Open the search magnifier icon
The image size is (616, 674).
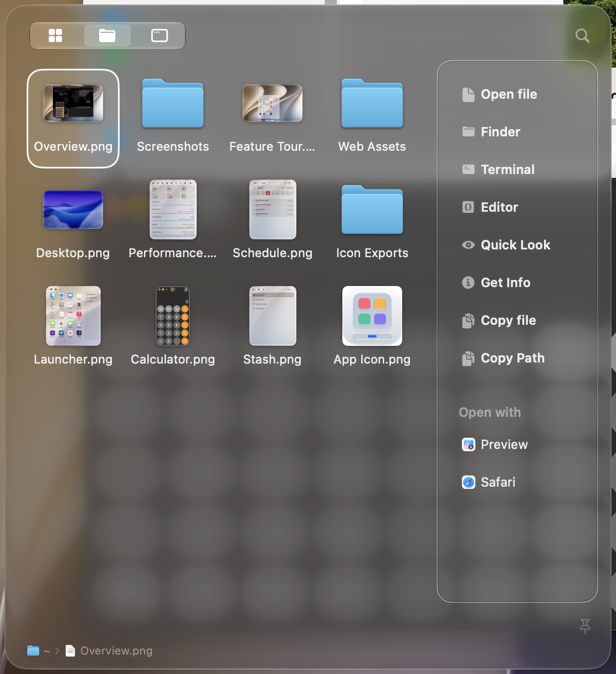582,35
